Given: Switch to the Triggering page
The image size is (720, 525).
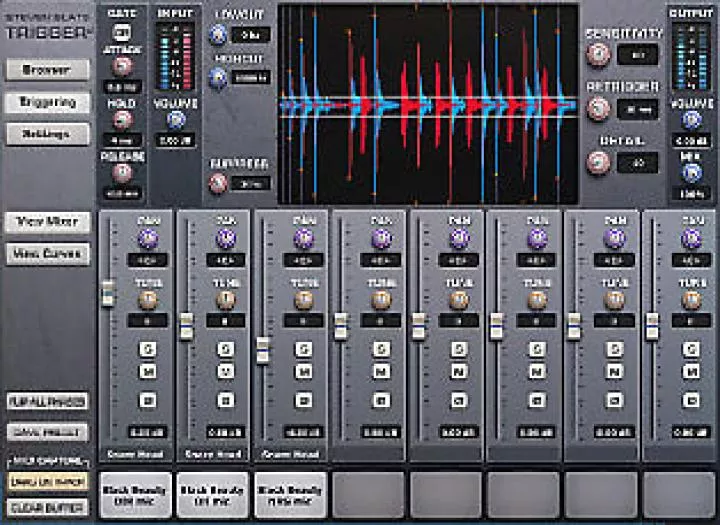Looking at the screenshot, I should (x=47, y=102).
